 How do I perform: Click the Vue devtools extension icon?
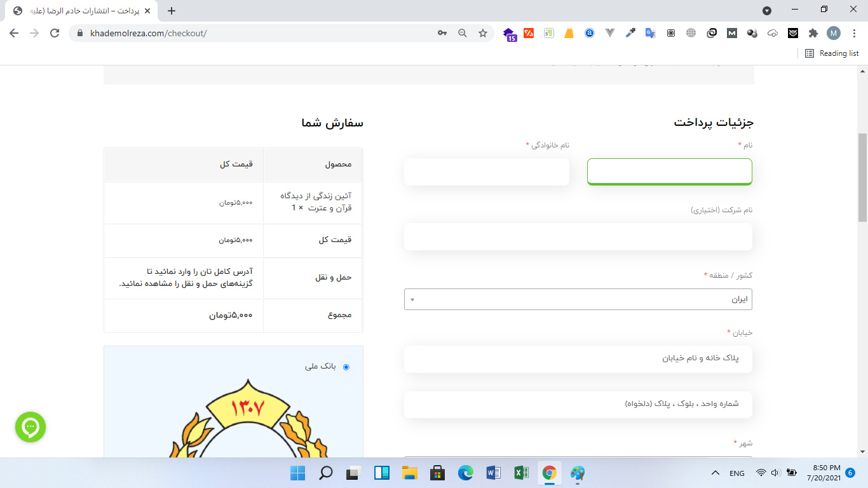tap(609, 32)
